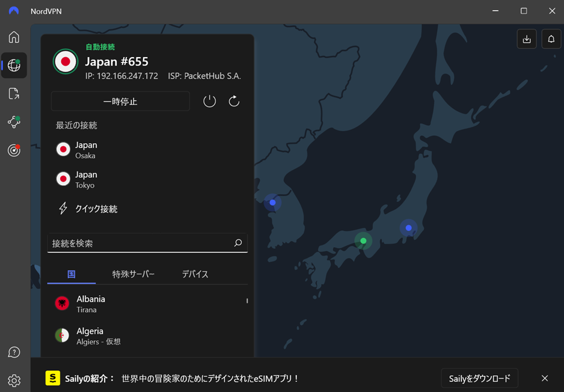Select Albania Tirana from country list

pyautogui.click(x=147, y=304)
